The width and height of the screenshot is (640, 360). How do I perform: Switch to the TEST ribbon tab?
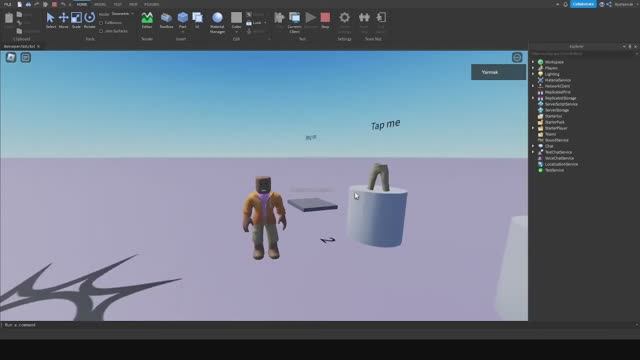118,4
